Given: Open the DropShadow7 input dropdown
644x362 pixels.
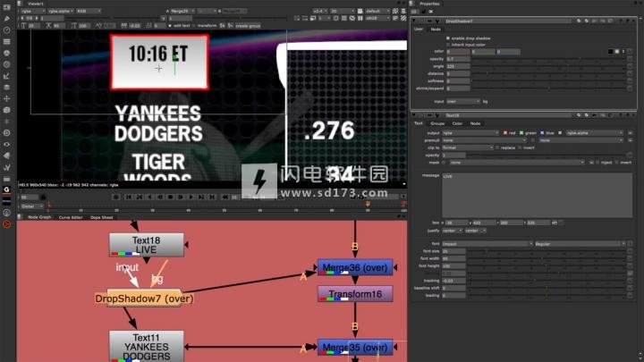Looking at the screenshot, I should (x=463, y=101).
